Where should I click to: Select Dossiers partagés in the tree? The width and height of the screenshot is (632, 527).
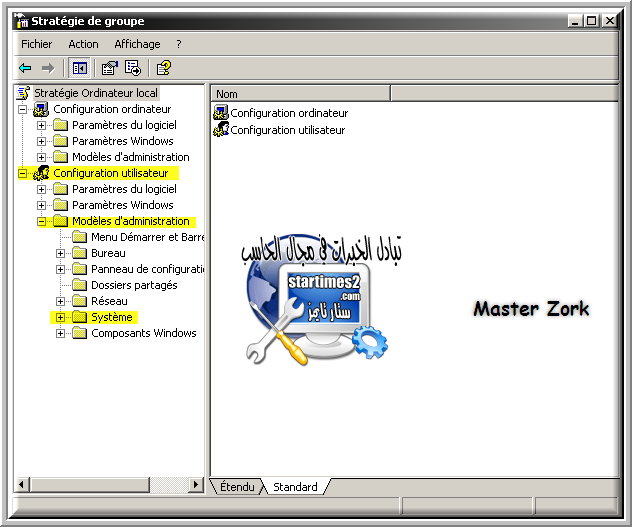(134, 285)
